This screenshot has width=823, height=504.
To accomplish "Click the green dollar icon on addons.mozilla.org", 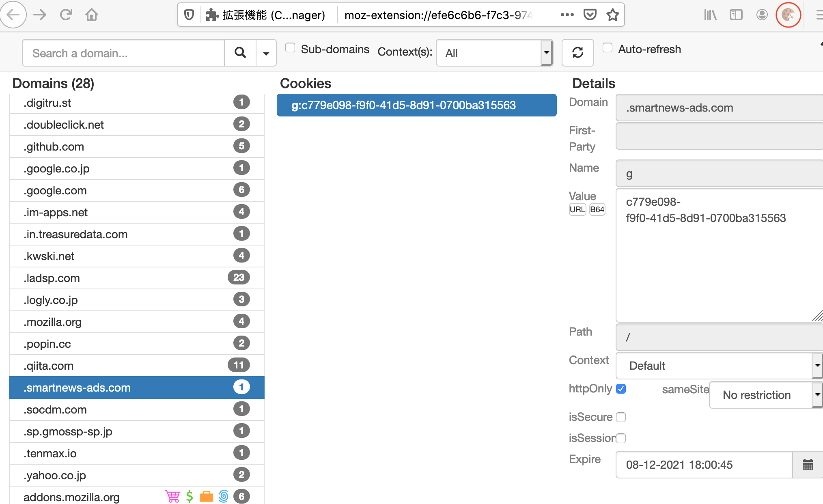I will (190, 496).
